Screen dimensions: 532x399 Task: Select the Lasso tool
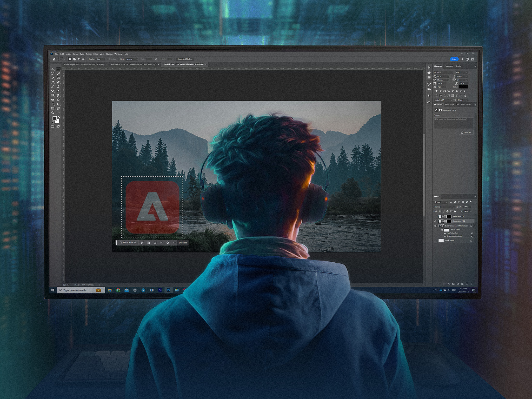tap(53, 74)
